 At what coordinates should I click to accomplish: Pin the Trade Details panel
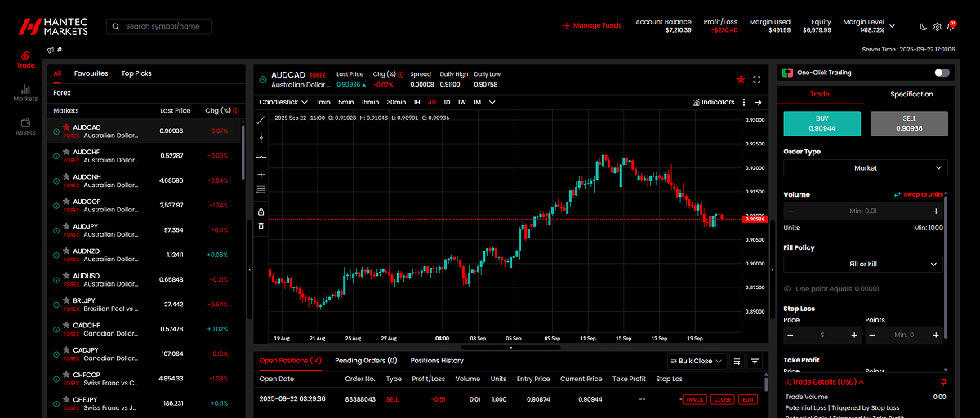pos(944,382)
